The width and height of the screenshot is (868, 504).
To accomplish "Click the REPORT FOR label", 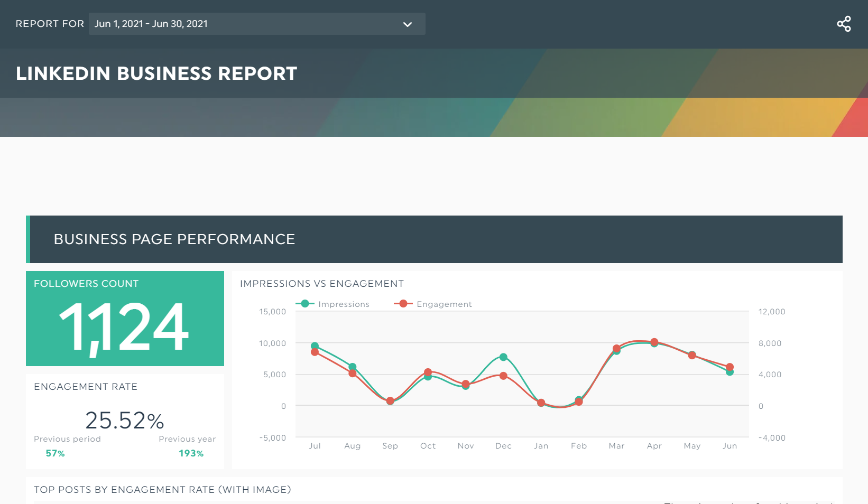I will (x=50, y=24).
